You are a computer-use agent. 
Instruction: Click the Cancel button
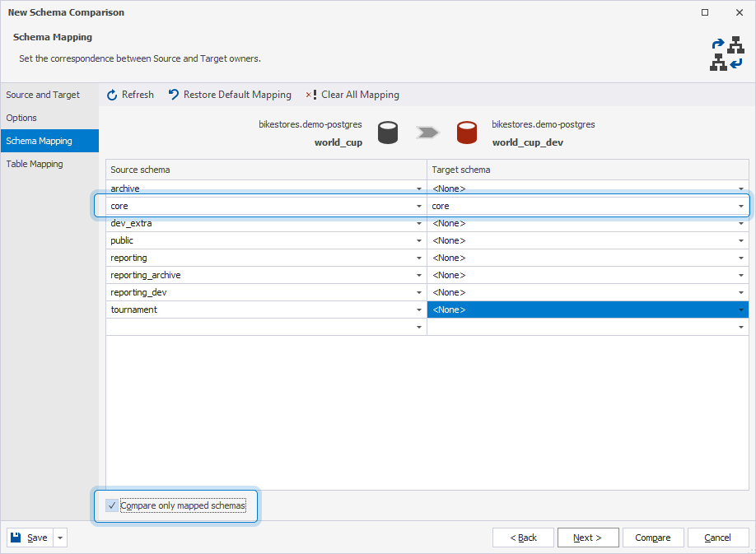[718, 538]
